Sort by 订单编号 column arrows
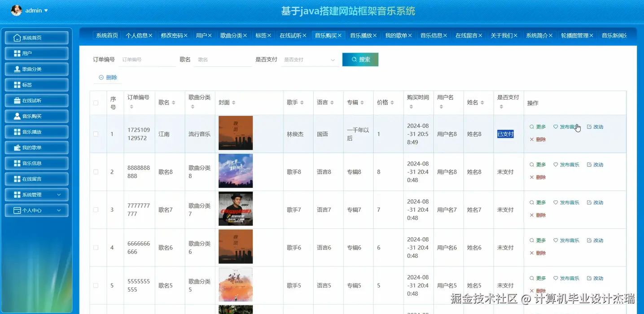Viewport: 644px width, 314px height. click(x=131, y=107)
